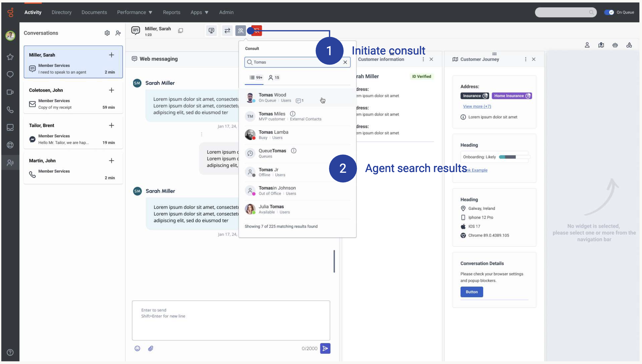Expand Coletosen, John conversation plus

111,90
